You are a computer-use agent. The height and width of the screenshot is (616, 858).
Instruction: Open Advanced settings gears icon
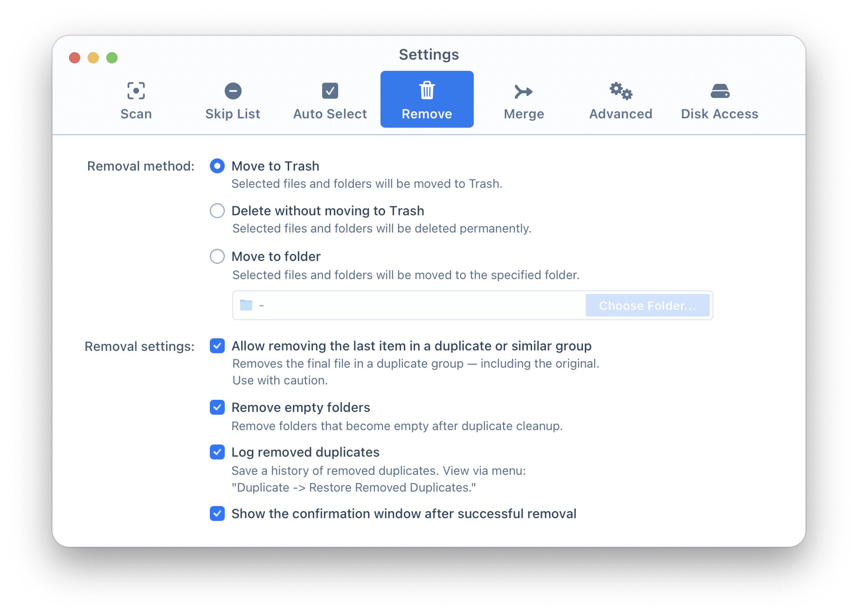(x=621, y=91)
